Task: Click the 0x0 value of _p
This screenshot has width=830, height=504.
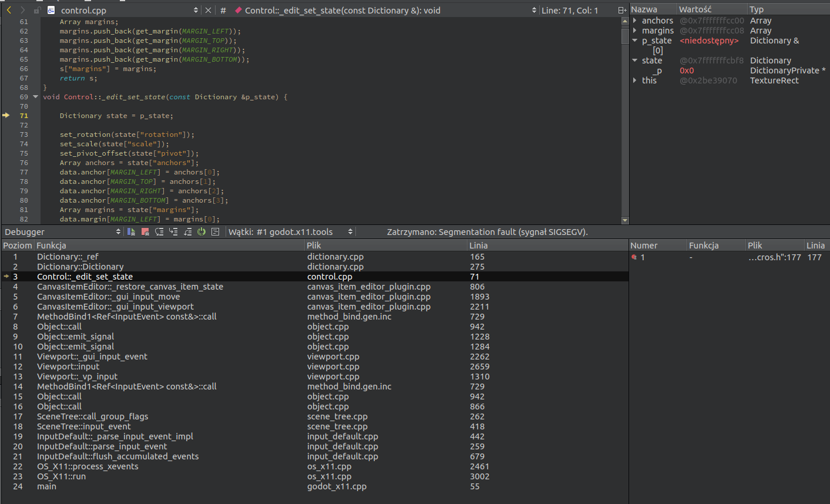Action: (x=687, y=70)
